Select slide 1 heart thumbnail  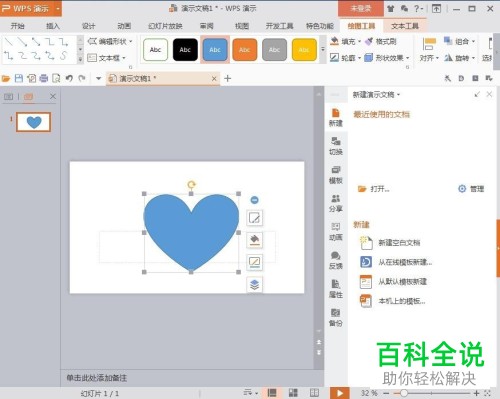[33, 122]
